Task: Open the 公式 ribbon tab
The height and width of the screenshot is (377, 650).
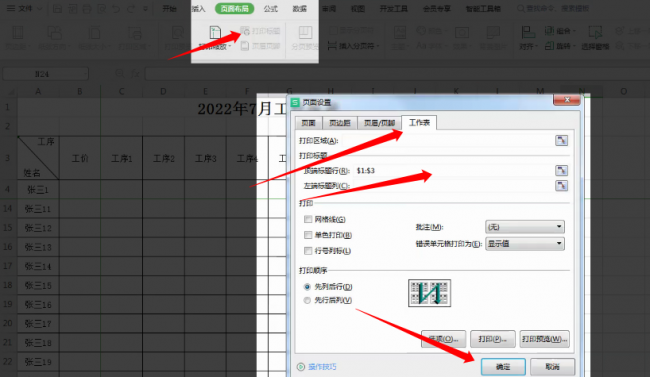Action: coord(271,8)
